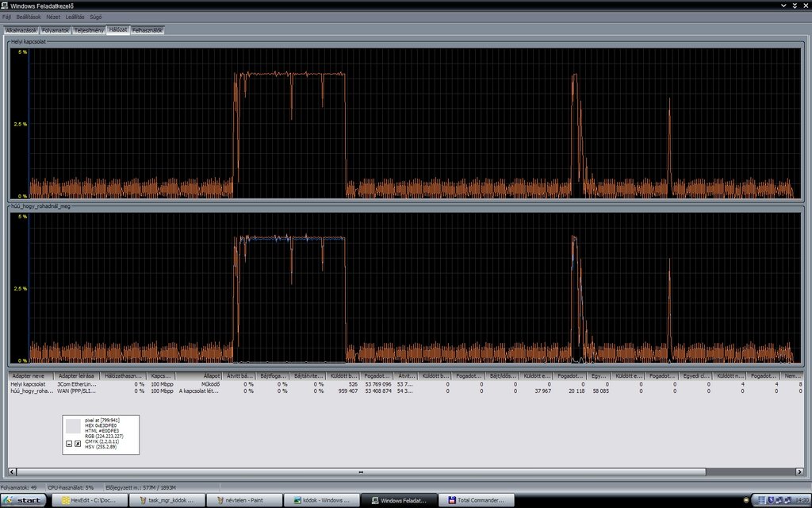Click the 58 085 value cell
The width and height of the screenshot is (812, 508).
601,391
